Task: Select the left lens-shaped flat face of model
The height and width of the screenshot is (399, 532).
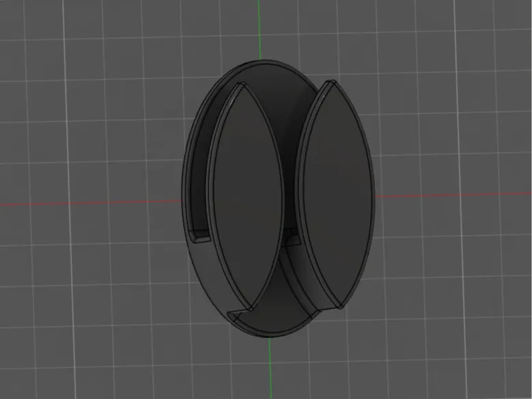Action: [x=248, y=195]
